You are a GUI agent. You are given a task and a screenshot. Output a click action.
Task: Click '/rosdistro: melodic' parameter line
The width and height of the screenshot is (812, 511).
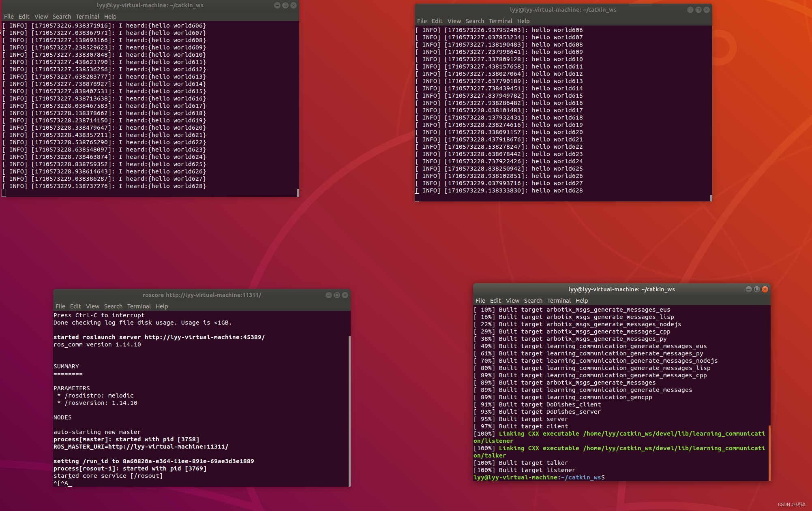point(96,396)
